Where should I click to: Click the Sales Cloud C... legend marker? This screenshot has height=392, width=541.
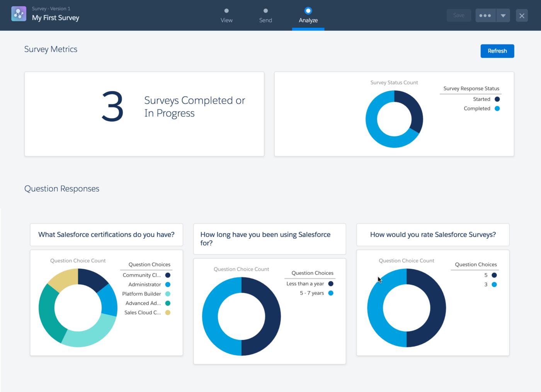coord(167,312)
